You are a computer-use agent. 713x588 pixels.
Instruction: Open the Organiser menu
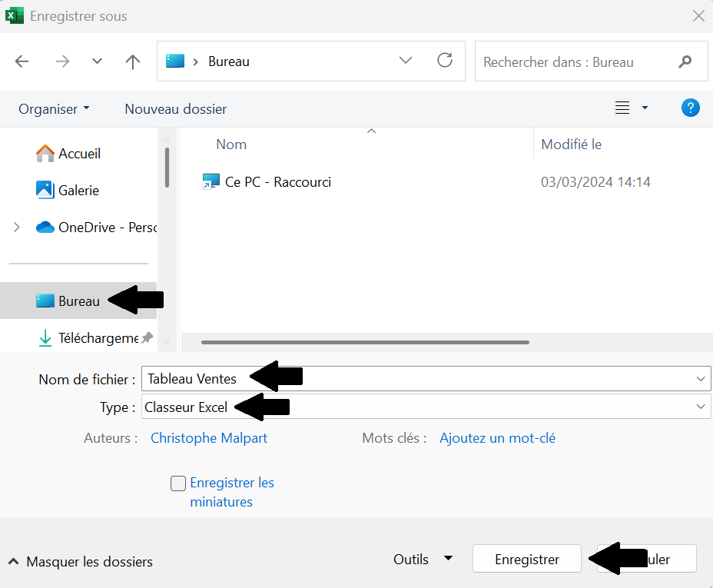point(54,109)
